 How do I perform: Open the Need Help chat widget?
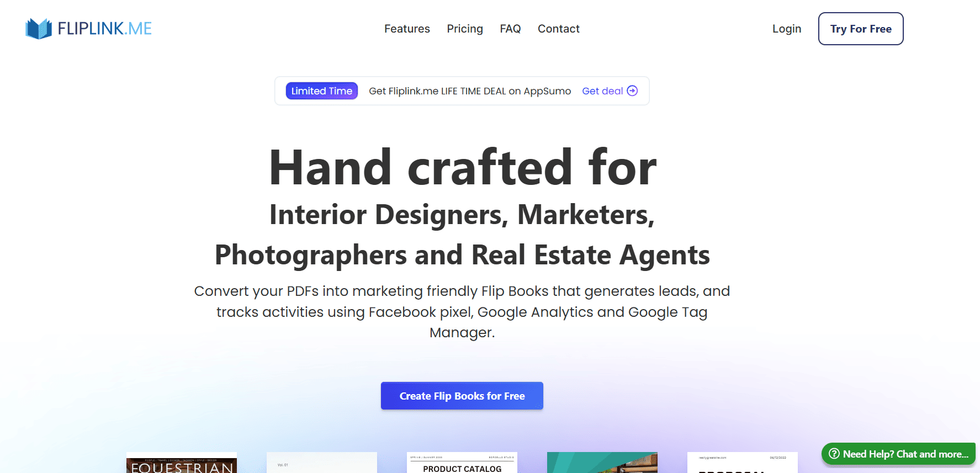(x=898, y=454)
